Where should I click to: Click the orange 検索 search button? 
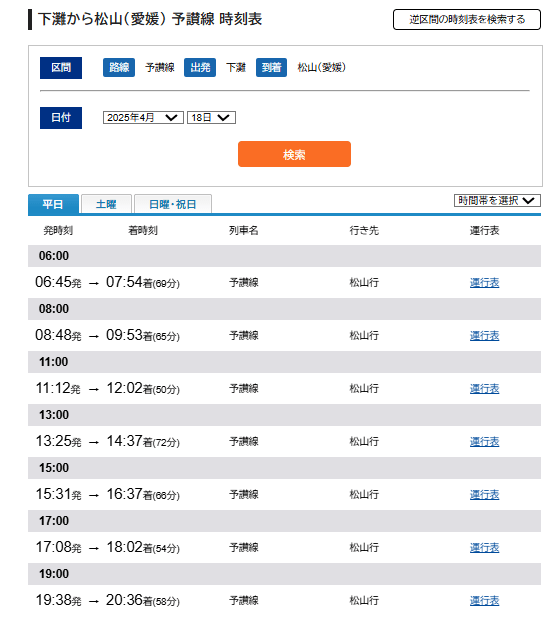click(294, 154)
